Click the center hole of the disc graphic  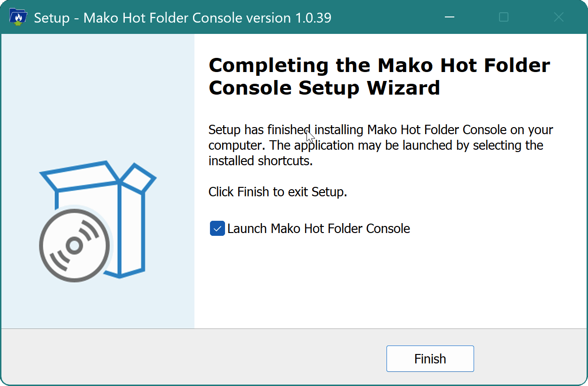tap(74, 245)
